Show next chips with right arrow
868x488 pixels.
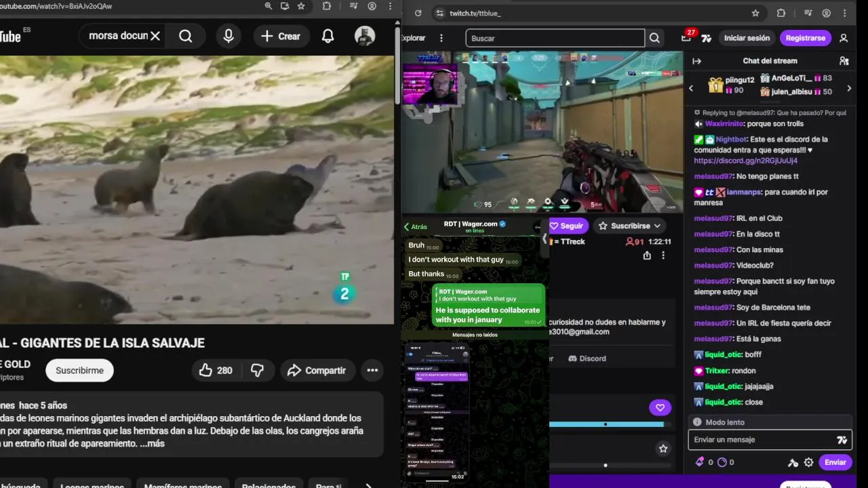tap(368, 485)
